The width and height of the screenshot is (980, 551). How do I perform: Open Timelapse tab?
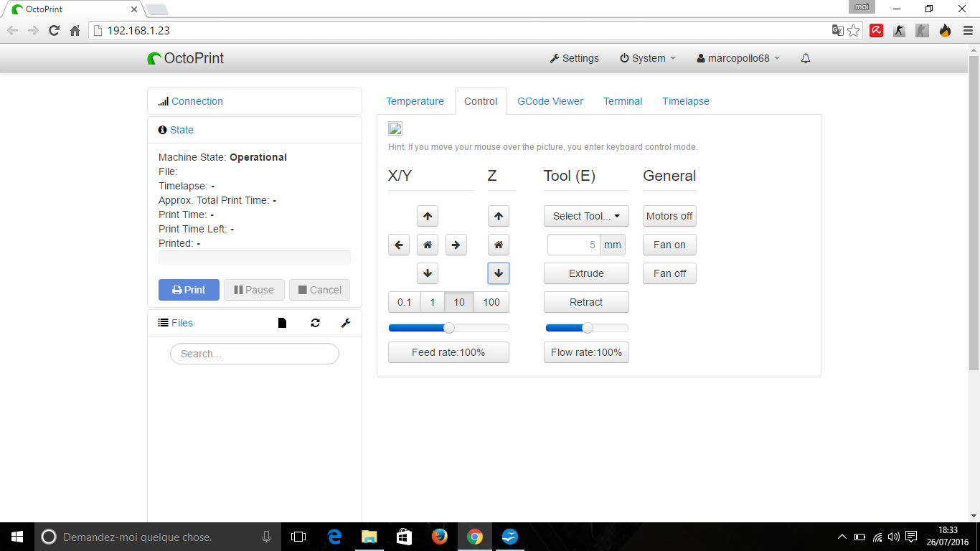pyautogui.click(x=686, y=101)
